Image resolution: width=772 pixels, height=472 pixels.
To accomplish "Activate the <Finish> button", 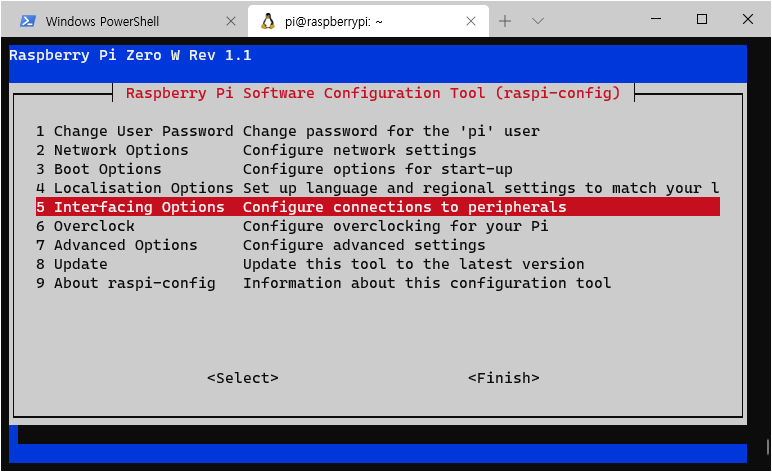I will point(504,378).
